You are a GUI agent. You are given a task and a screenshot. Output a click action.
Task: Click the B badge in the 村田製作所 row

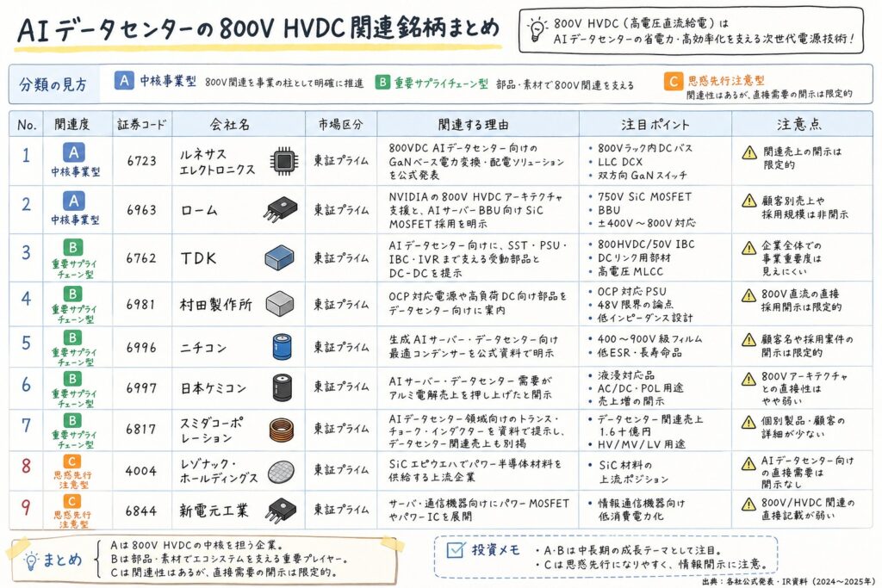click(73, 294)
